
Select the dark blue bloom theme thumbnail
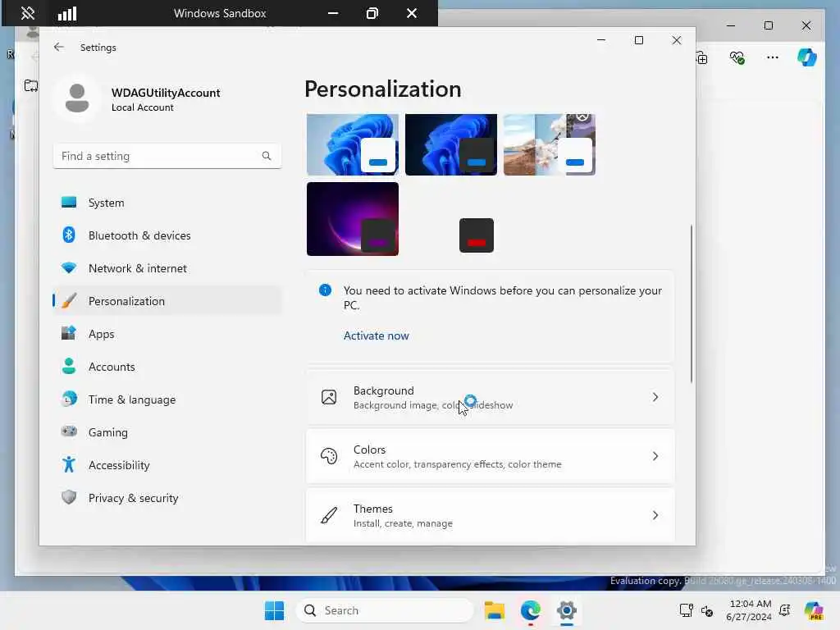(451, 144)
